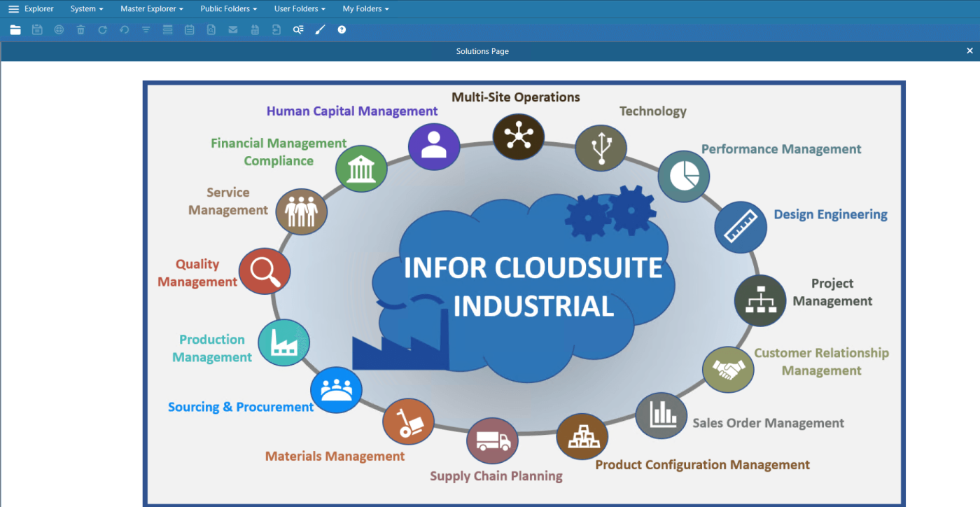Viewport: 980px width, 507px height.
Task: Expand the Public Folders dropdown menu
Action: click(x=228, y=9)
